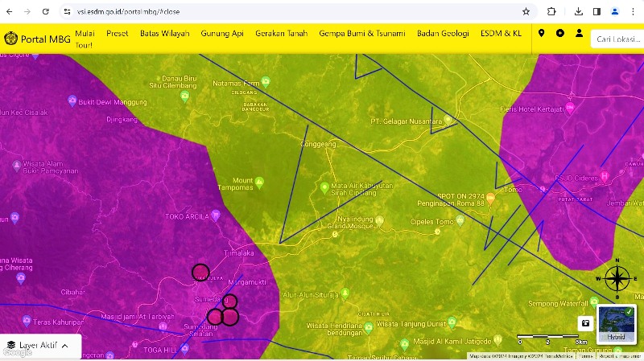The image size is (644, 361).
Task: Open the Google logo link on map
Action: pyautogui.click(x=17, y=352)
